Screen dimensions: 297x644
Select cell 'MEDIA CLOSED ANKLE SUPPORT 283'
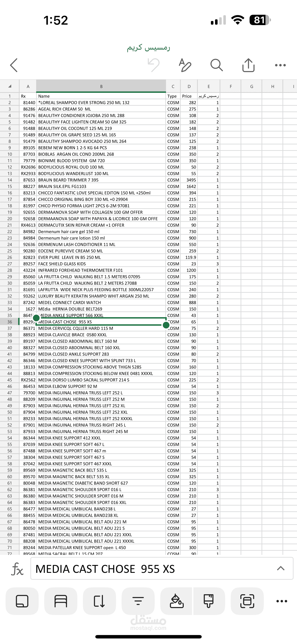tap(101, 354)
